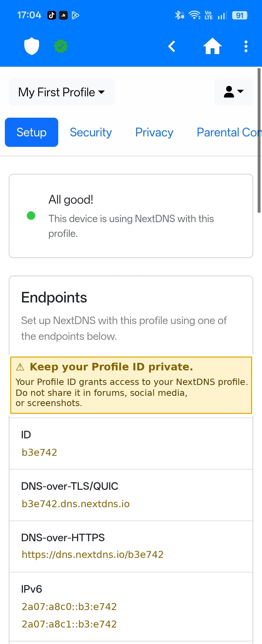Click the shield icon in the top bar
This screenshot has width=262, height=644.
(32, 46)
